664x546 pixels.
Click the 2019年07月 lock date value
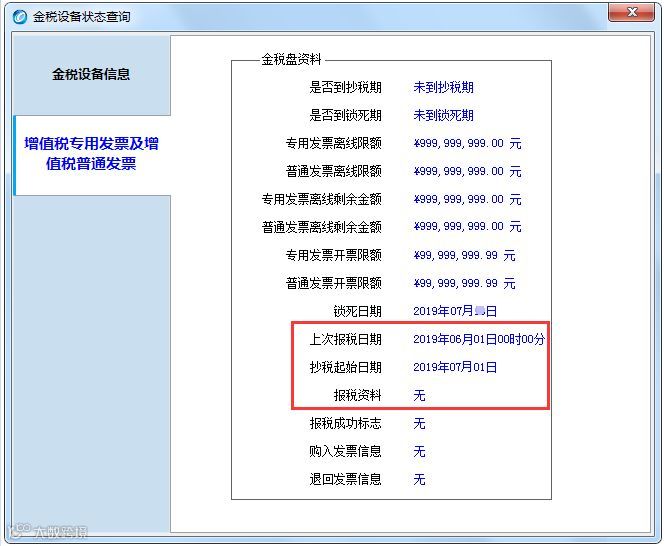click(455, 311)
